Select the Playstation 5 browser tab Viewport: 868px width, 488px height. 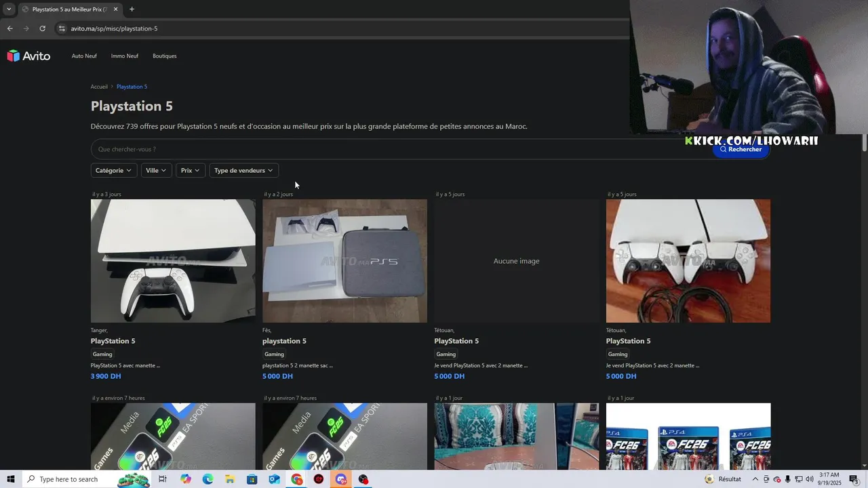click(x=70, y=9)
